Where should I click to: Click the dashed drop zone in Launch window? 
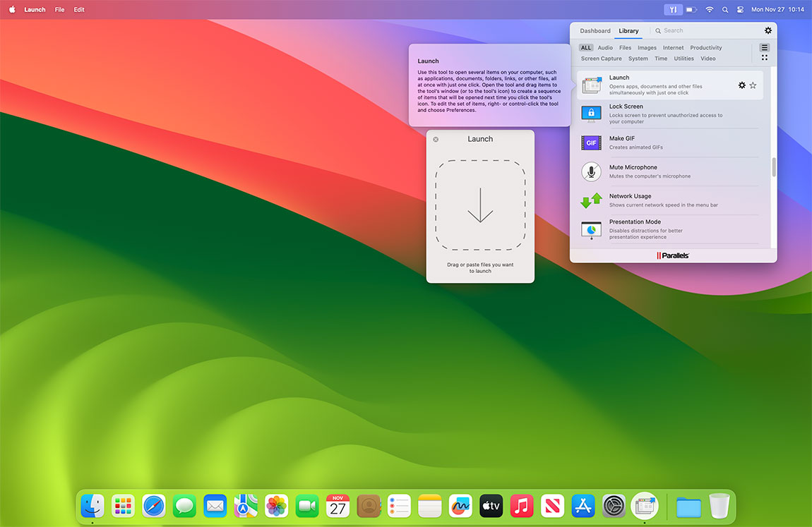[480, 205]
